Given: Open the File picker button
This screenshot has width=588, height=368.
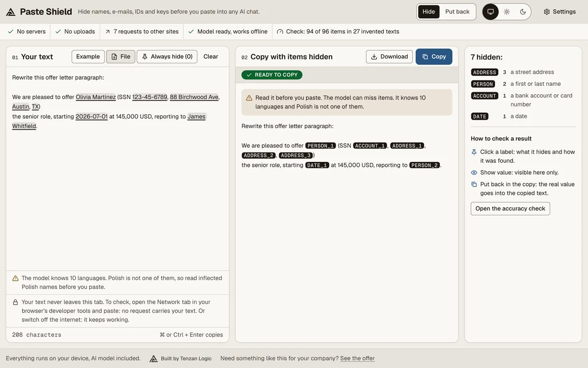Looking at the screenshot, I should click(x=121, y=56).
